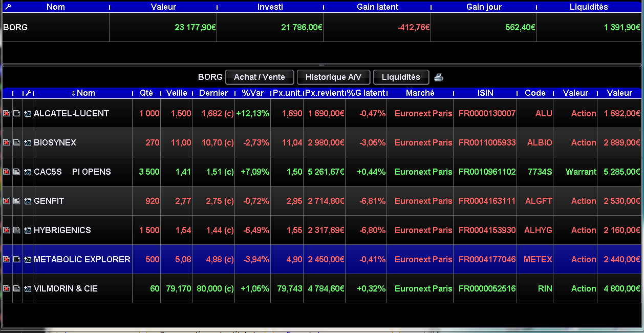The width and height of the screenshot is (644, 333).
Task: Click the latent gain -412,76€
Action: 414,27
